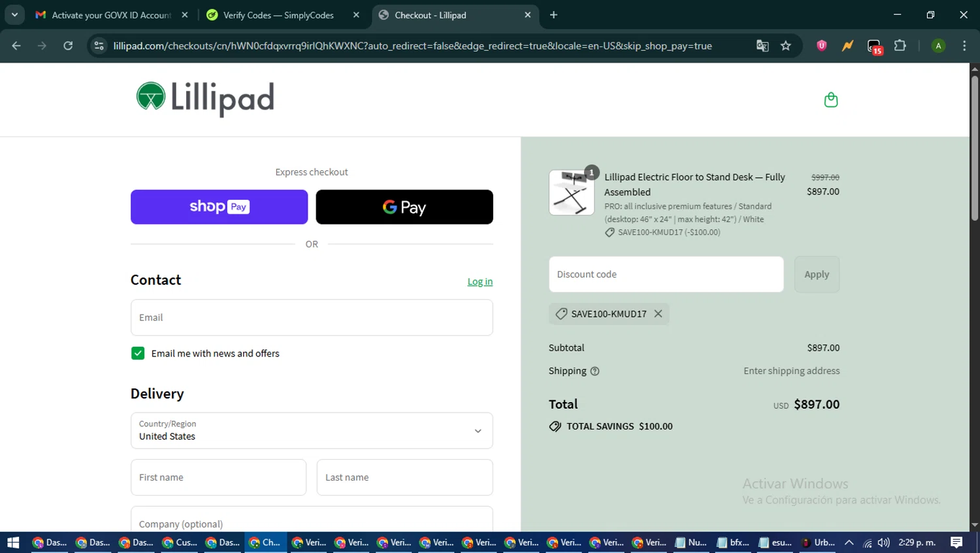Remove the SAVE100-KMUD17 discount code

click(x=658, y=314)
